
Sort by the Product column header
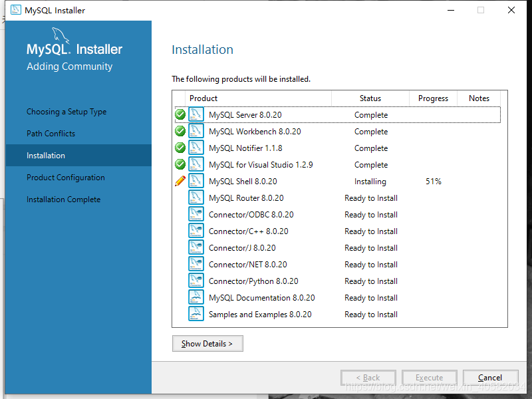[x=258, y=98]
